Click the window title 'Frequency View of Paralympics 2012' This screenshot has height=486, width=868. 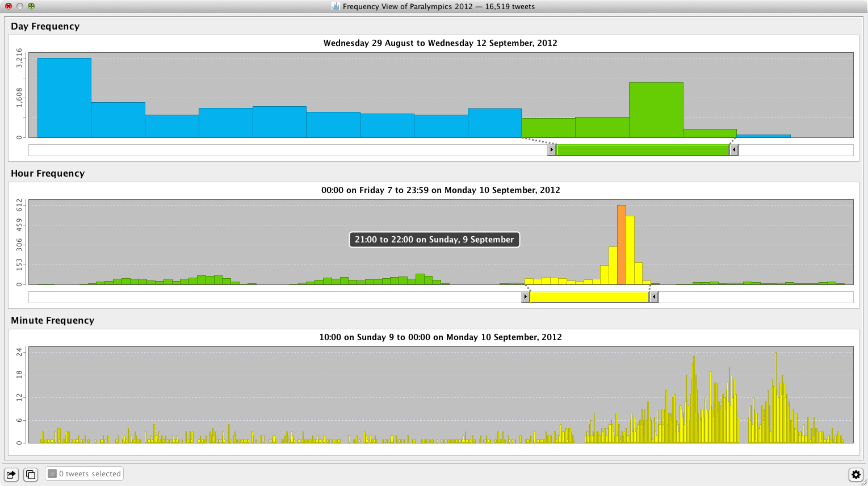(408, 7)
